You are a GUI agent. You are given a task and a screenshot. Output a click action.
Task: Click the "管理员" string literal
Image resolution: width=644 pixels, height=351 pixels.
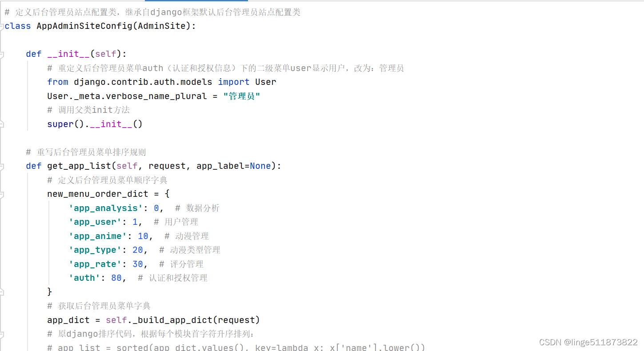tap(242, 96)
